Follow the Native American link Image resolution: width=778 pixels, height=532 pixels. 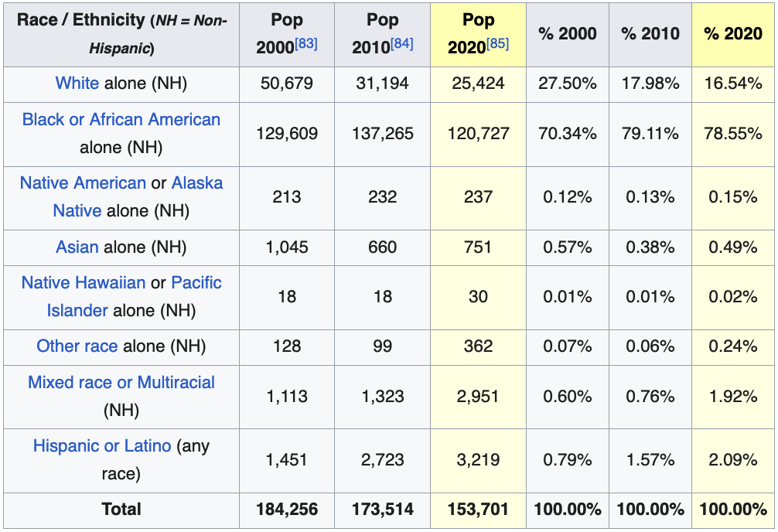pos(83,183)
